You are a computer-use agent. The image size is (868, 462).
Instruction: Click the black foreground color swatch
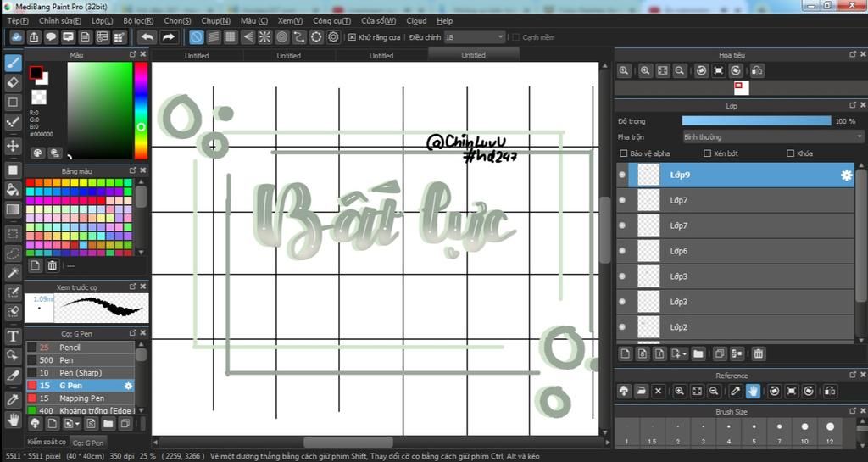[x=36, y=73]
